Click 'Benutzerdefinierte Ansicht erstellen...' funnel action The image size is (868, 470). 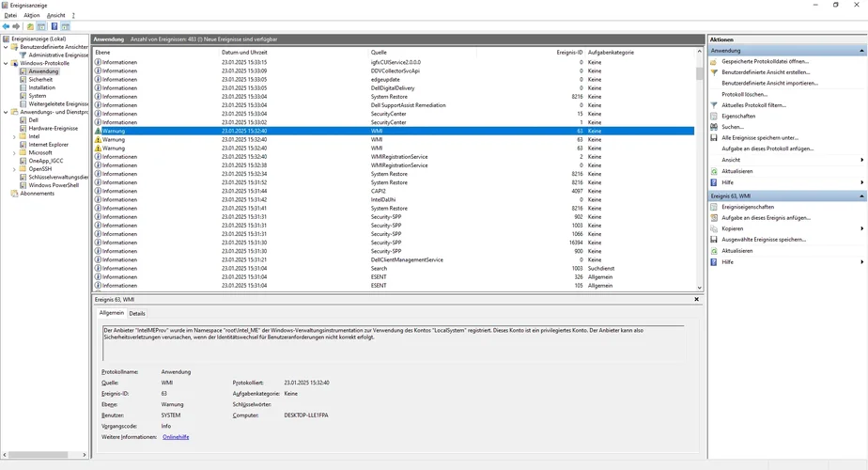[x=766, y=72]
